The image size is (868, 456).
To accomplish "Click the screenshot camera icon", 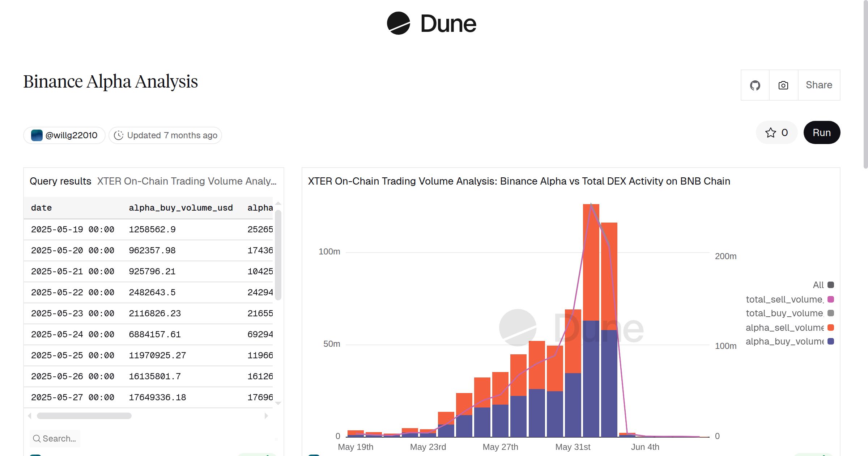I will [x=783, y=85].
